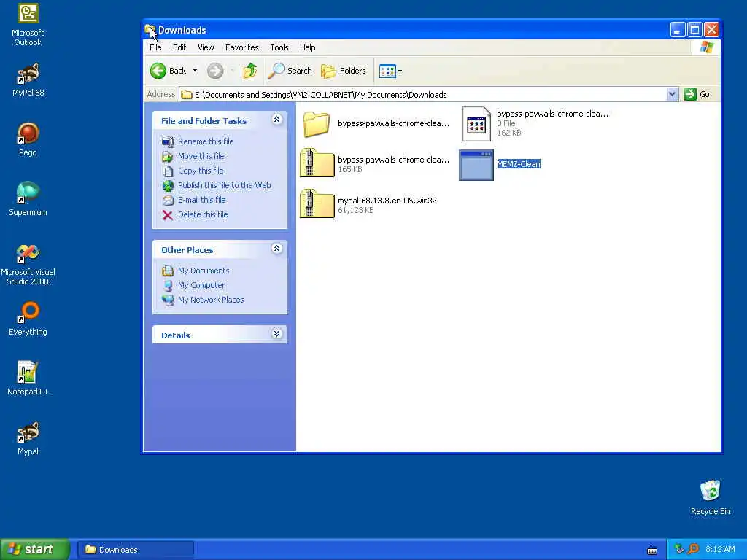Screen dimensions: 747x560
Task: Go to My Documents
Action: pos(204,271)
